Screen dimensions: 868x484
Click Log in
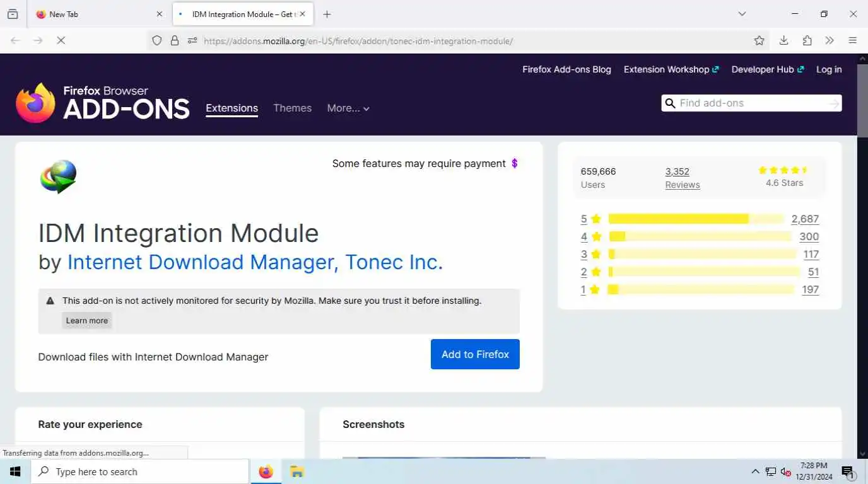click(x=829, y=69)
